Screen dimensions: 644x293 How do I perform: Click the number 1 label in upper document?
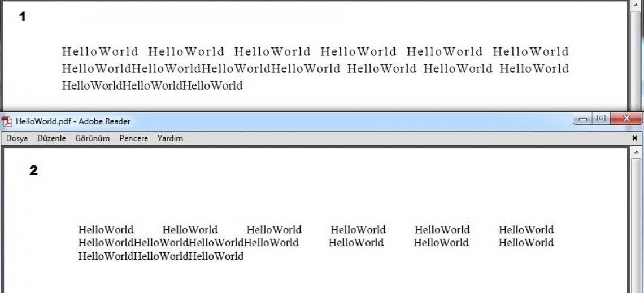23,17
